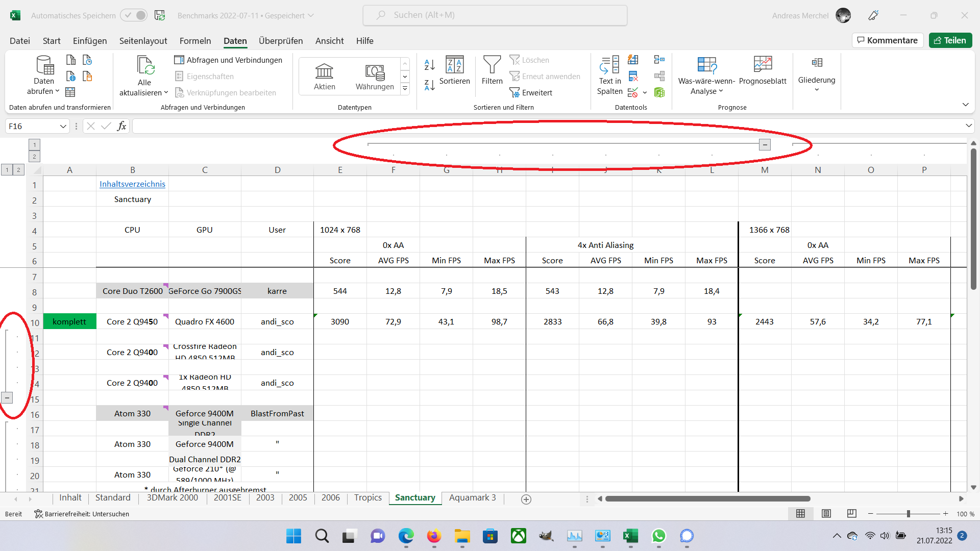
Task: Select the Währungen data type
Action: (375, 77)
